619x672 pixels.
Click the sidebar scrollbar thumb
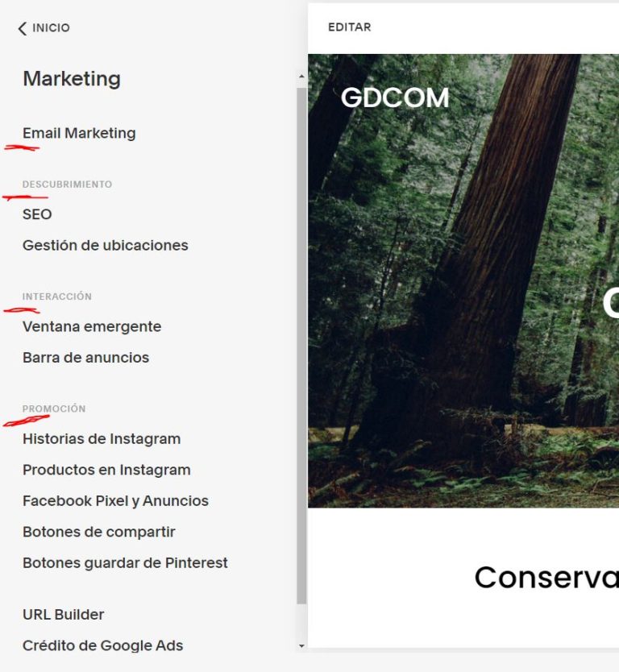point(301,346)
